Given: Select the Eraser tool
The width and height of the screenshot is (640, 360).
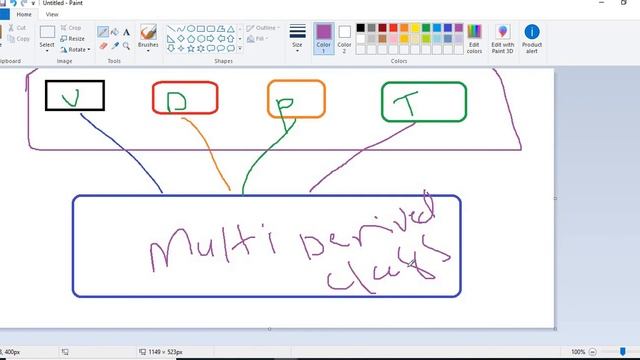Looking at the screenshot, I should click(103, 45).
